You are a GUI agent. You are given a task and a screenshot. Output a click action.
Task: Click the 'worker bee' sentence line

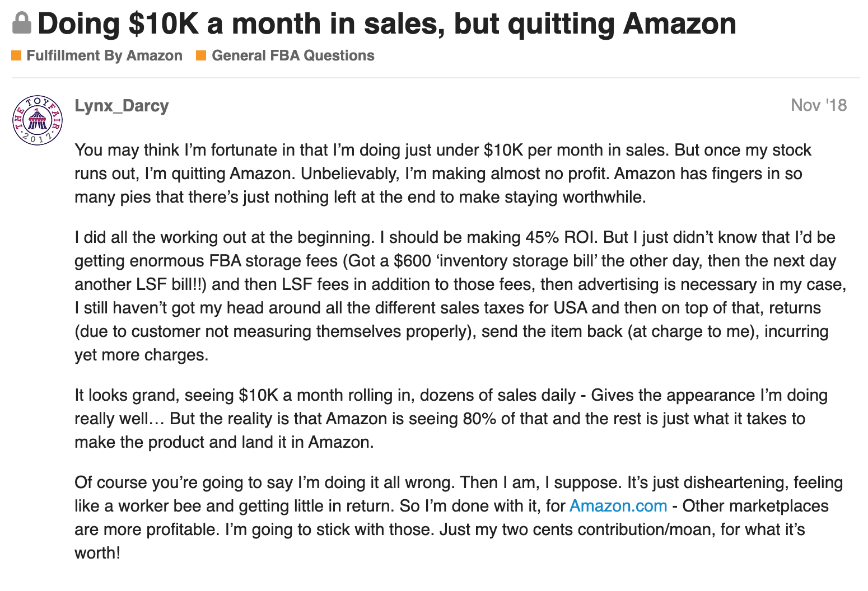pyautogui.click(x=451, y=506)
